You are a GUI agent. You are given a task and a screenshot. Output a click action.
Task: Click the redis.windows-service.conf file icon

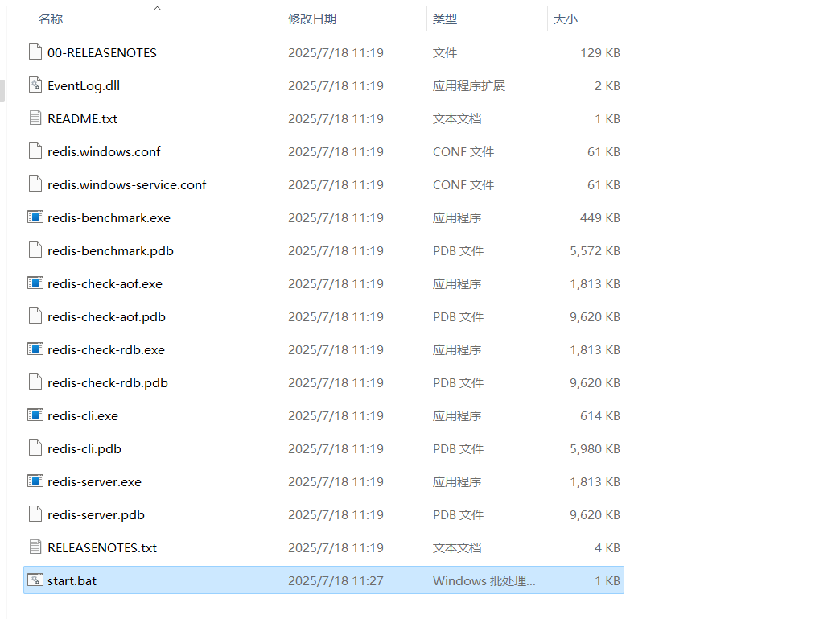35,184
